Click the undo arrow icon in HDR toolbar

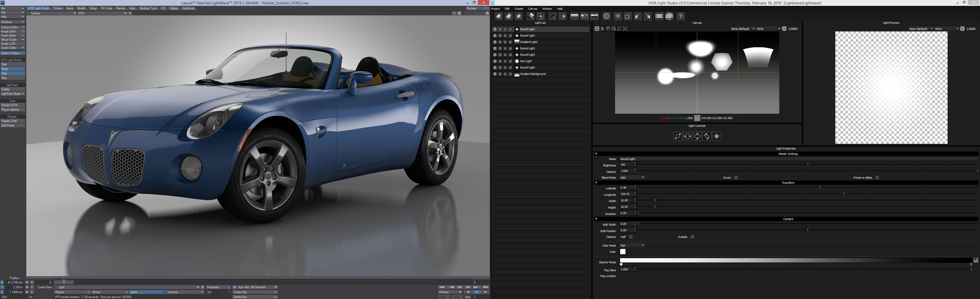point(638,16)
